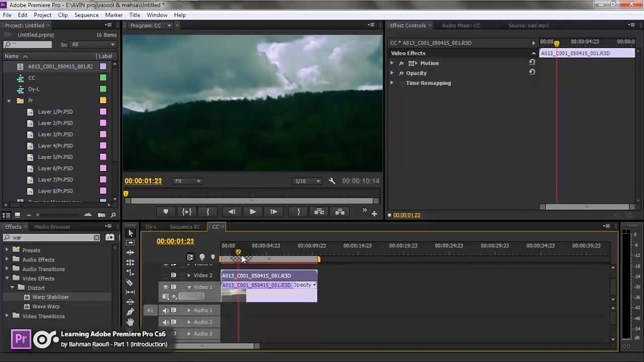
Task: Switch to Audio Mixer: CC tab
Action: 461,26
